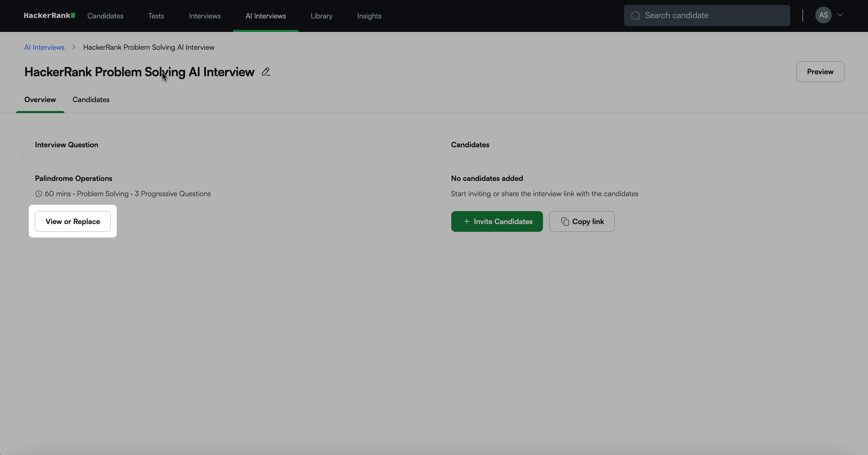Click the HackerRank logo

(49, 16)
